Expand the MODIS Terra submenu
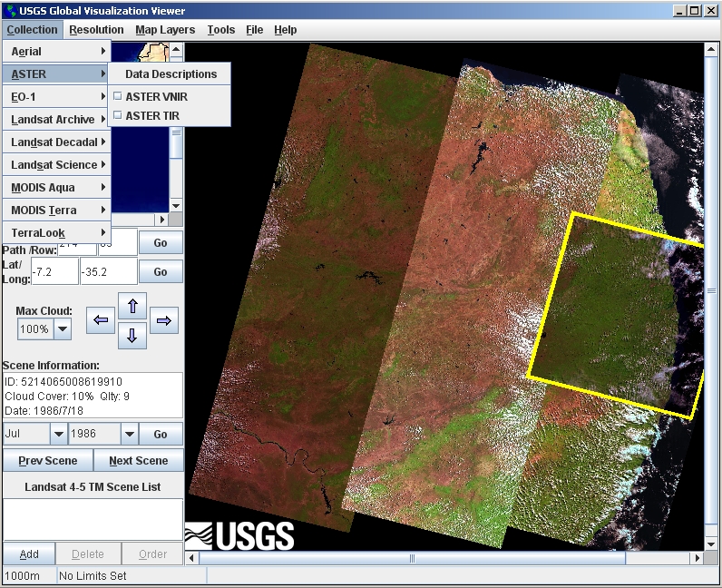This screenshot has width=722, height=588. pos(56,210)
